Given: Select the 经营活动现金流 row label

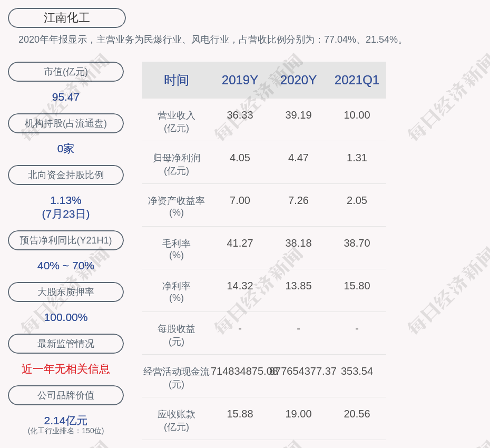Looking at the screenshot, I should [177, 378].
